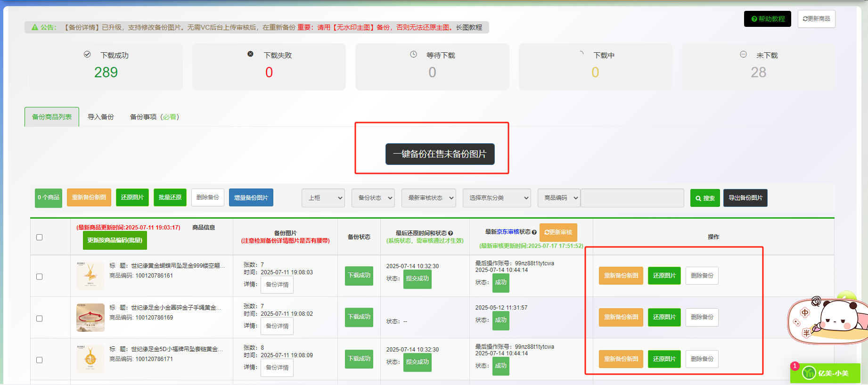Click the search text input field
This screenshot has height=385, width=868.
pos(632,198)
